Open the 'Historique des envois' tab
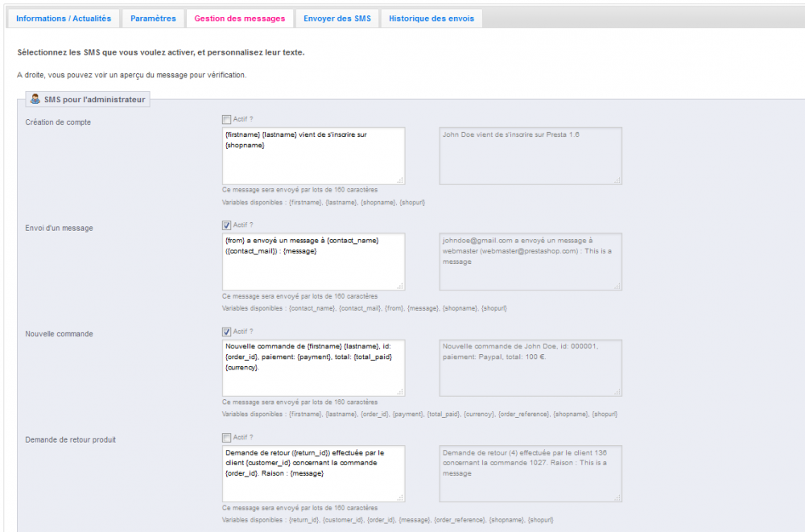Viewport: 805px width, 532px height. [x=431, y=18]
